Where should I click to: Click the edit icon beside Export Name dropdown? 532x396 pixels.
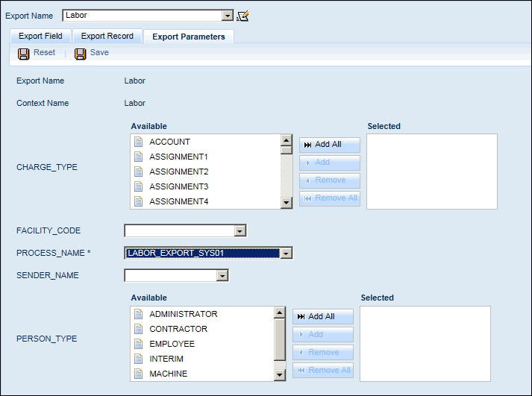pos(242,16)
